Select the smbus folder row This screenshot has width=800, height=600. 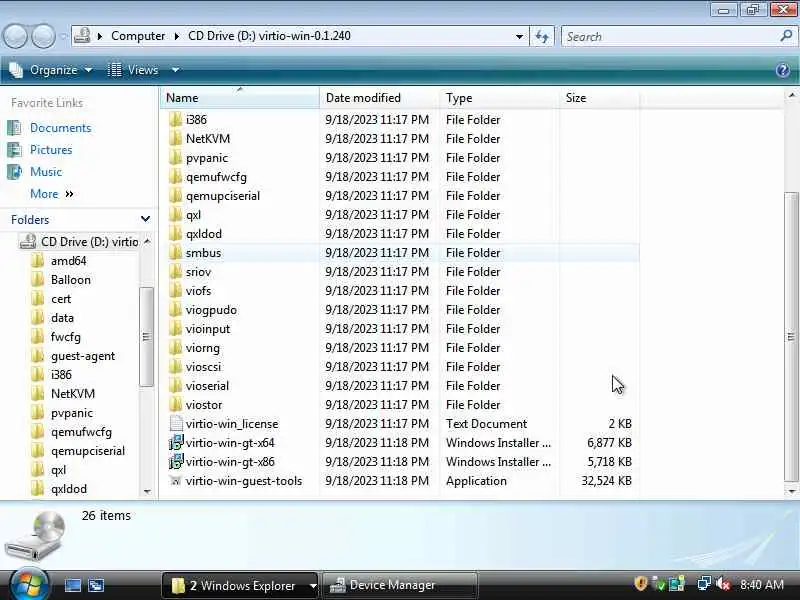(x=401, y=253)
